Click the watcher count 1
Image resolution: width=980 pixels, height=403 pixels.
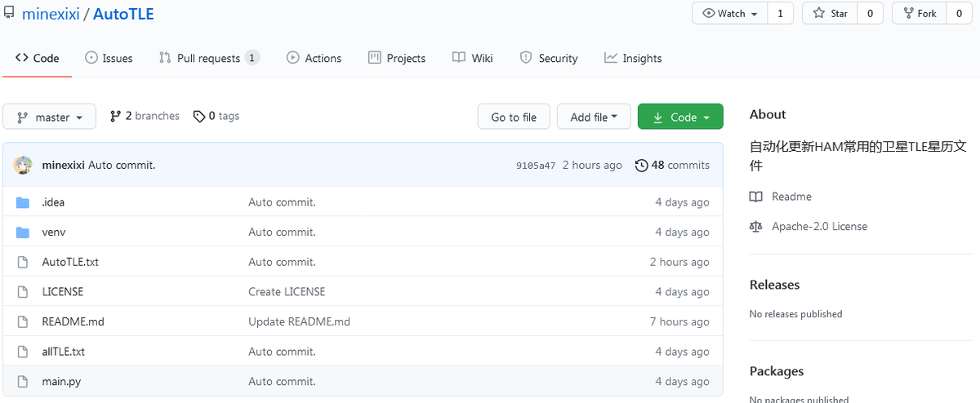(x=780, y=14)
